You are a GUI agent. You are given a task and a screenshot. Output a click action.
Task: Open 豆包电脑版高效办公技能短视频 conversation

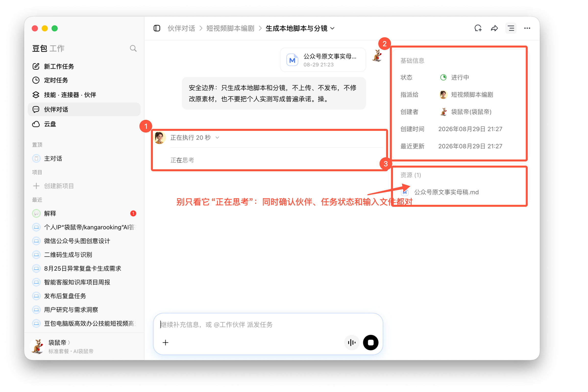[x=84, y=323]
